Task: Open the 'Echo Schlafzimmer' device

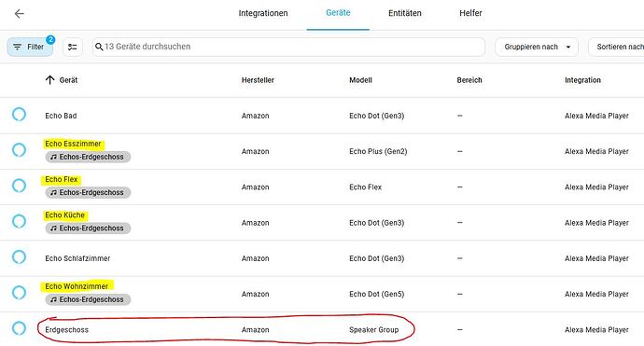Action: tap(77, 258)
